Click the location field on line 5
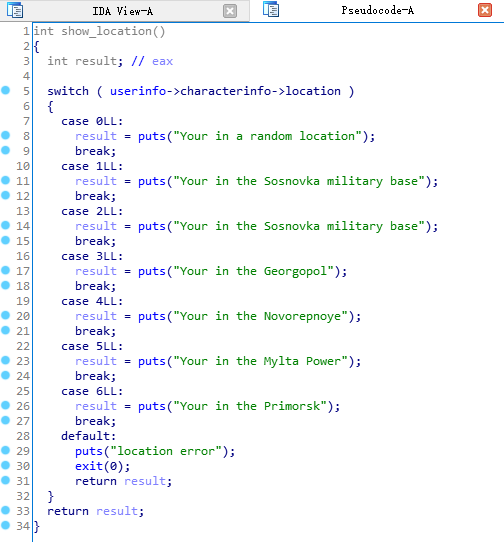The image size is (504, 542). click(x=313, y=91)
